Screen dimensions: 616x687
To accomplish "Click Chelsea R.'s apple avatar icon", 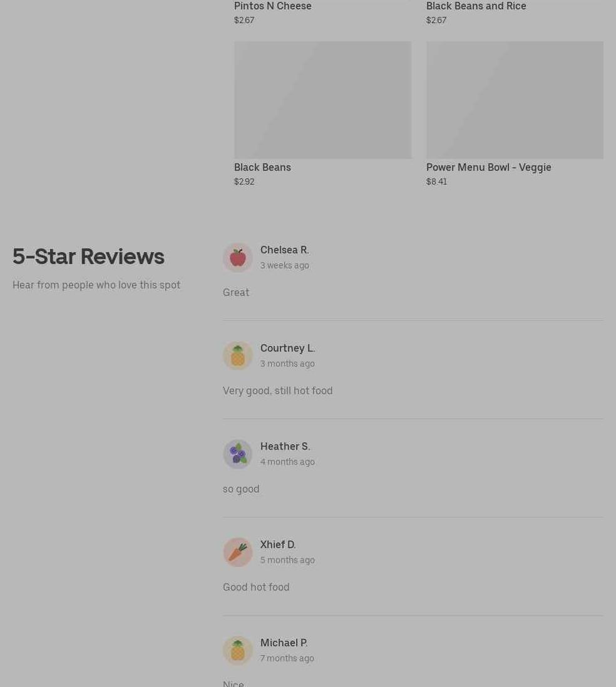I will pyautogui.click(x=238, y=258).
